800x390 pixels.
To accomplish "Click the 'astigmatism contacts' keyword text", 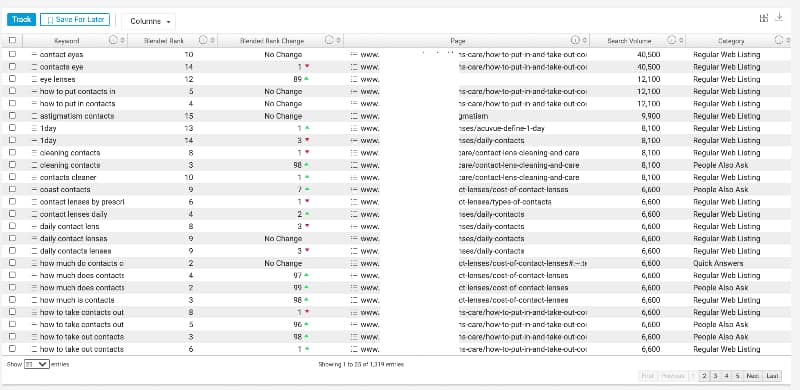I will [77, 116].
